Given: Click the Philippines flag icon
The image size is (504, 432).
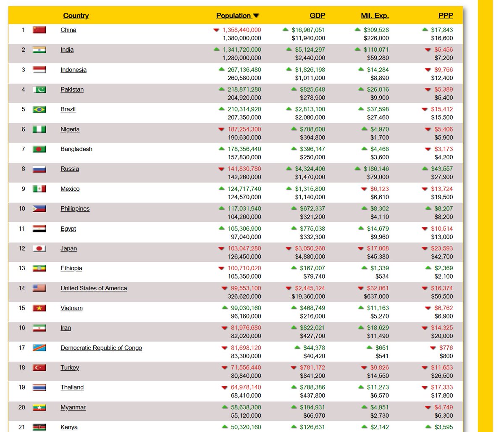Looking at the screenshot, I should pyautogui.click(x=39, y=209).
